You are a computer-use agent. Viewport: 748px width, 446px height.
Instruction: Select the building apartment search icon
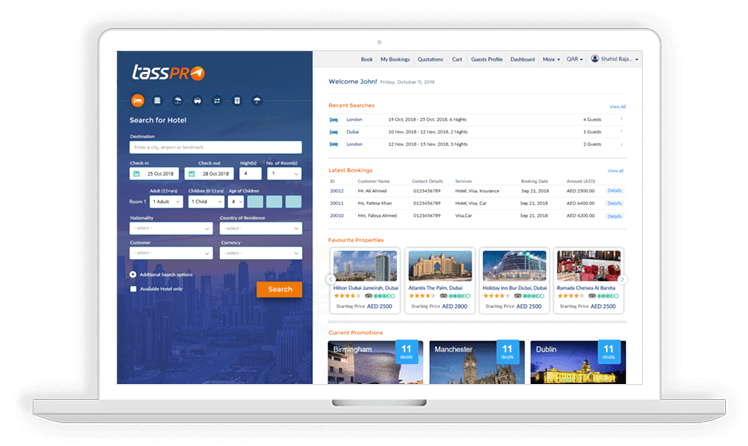pos(157,101)
